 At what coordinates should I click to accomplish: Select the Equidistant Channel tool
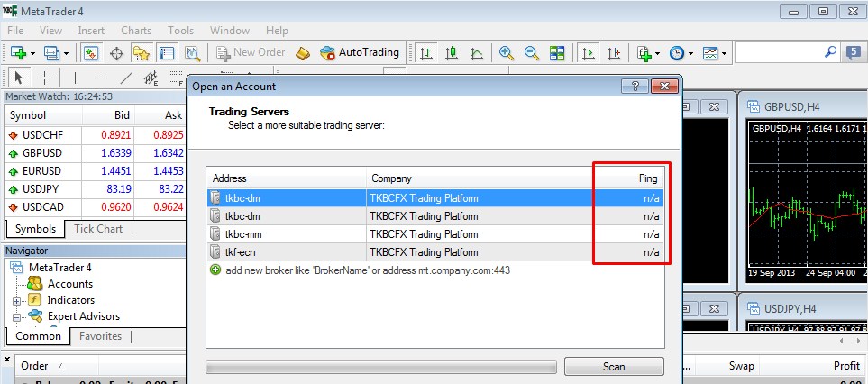(x=151, y=78)
